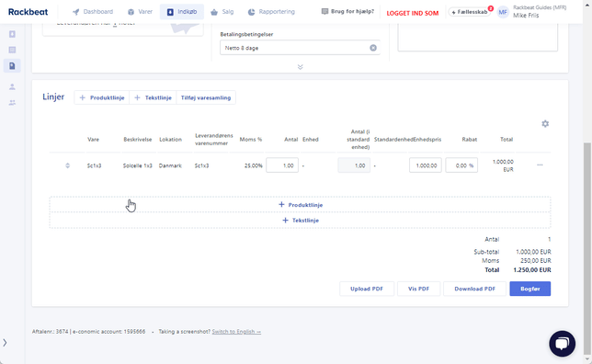The width and height of the screenshot is (592, 364).
Task: Open Mike Friis account menu
Action: point(540,12)
